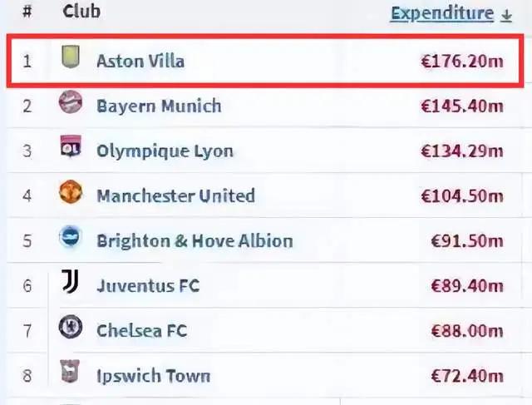This screenshot has height=405, width=532.
Task: Sort by the Expenditure column header
Action: tap(442, 13)
